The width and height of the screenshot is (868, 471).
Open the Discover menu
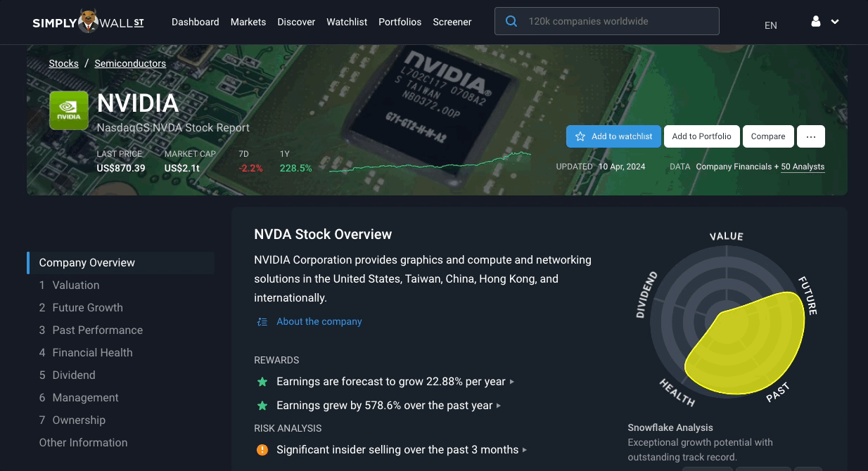tap(296, 22)
